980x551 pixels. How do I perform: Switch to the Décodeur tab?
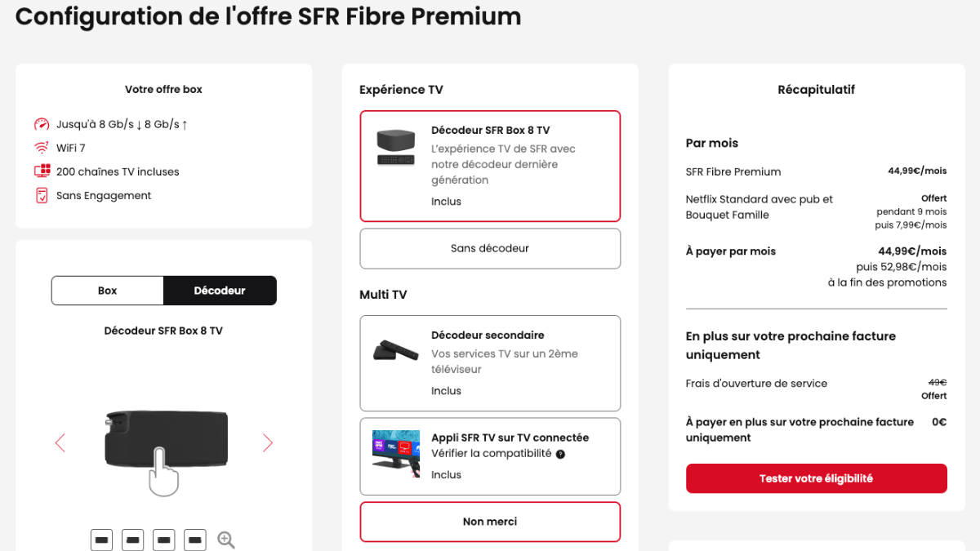tap(220, 290)
